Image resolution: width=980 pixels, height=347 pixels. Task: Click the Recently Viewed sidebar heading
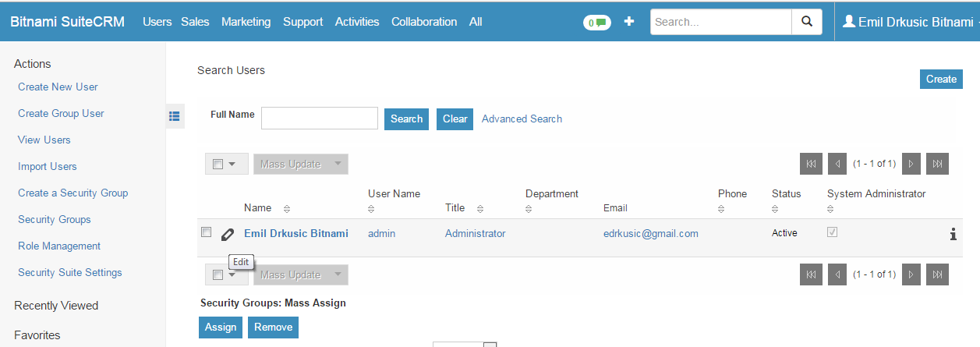(x=56, y=306)
